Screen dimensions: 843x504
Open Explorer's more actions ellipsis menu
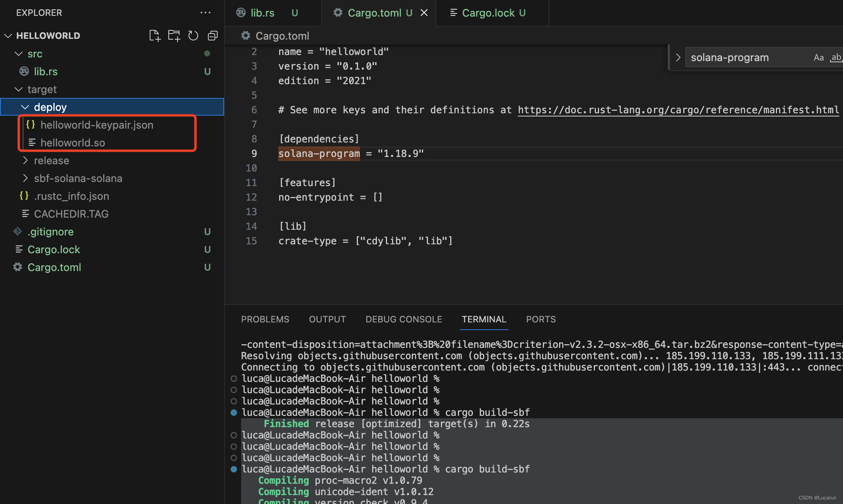pyautogui.click(x=205, y=13)
